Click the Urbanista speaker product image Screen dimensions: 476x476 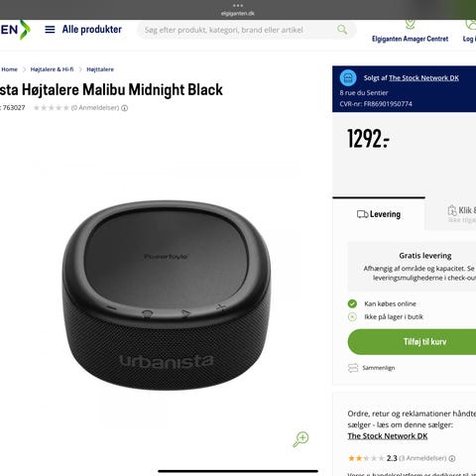(x=167, y=295)
